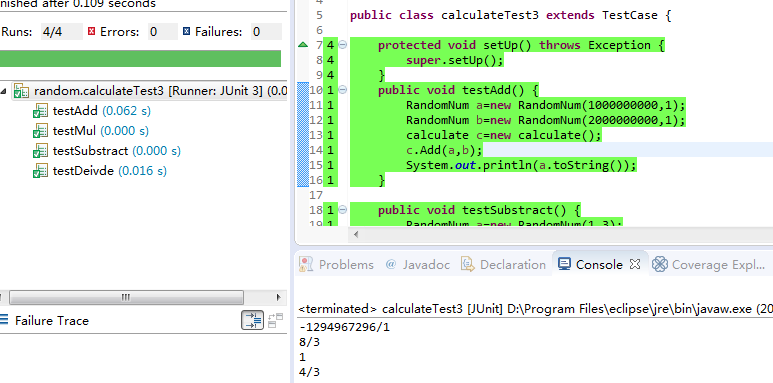Click the Compare Actual With Expected icon

pos(276,320)
